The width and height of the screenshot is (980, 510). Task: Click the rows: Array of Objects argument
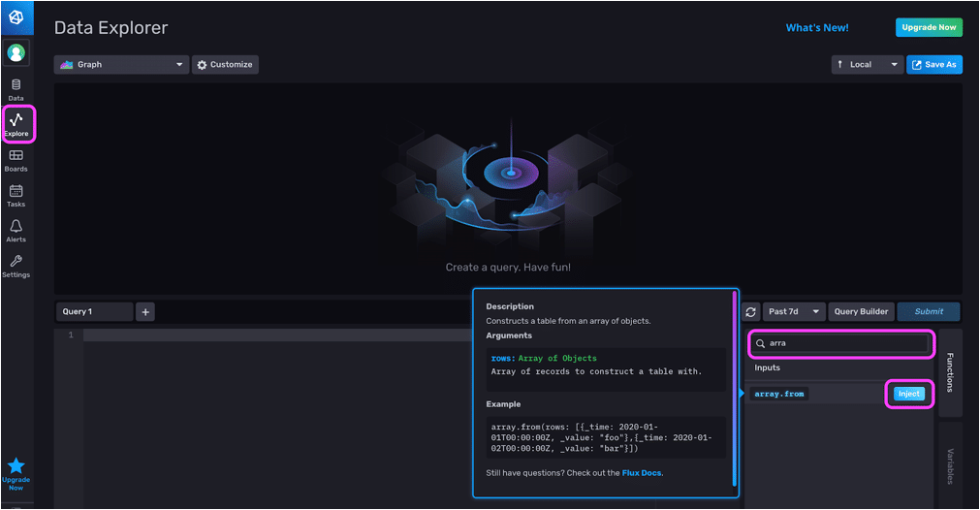click(x=544, y=359)
